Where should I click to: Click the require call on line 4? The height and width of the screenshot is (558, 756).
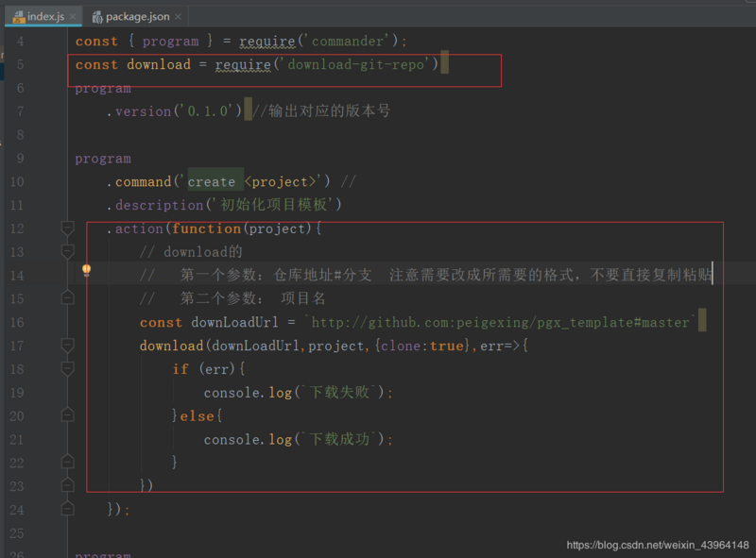click(x=267, y=42)
